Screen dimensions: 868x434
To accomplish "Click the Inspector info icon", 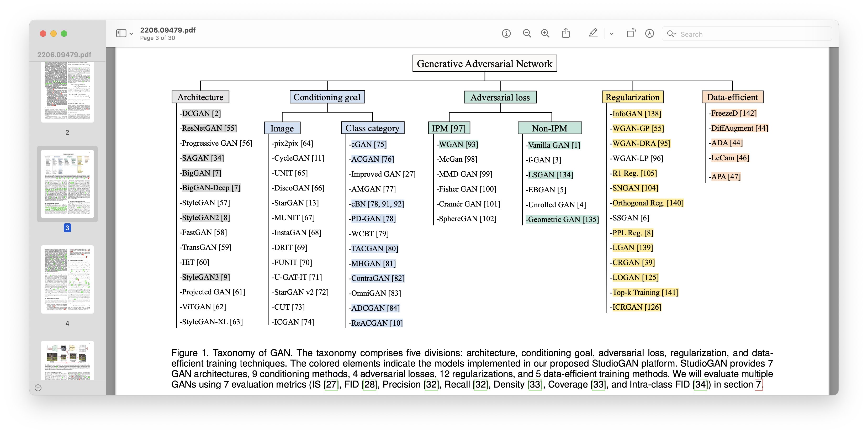I will coord(506,34).
